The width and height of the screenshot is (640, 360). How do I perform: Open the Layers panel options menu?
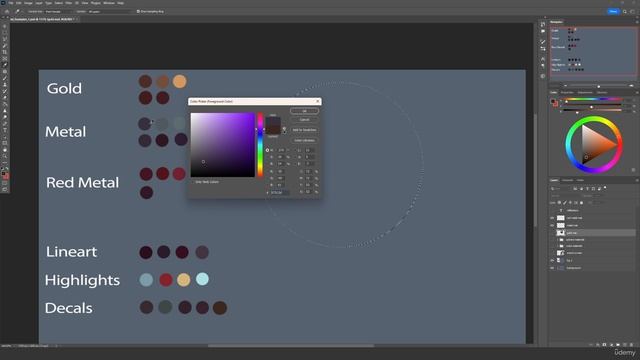click(x=636, y=180)
